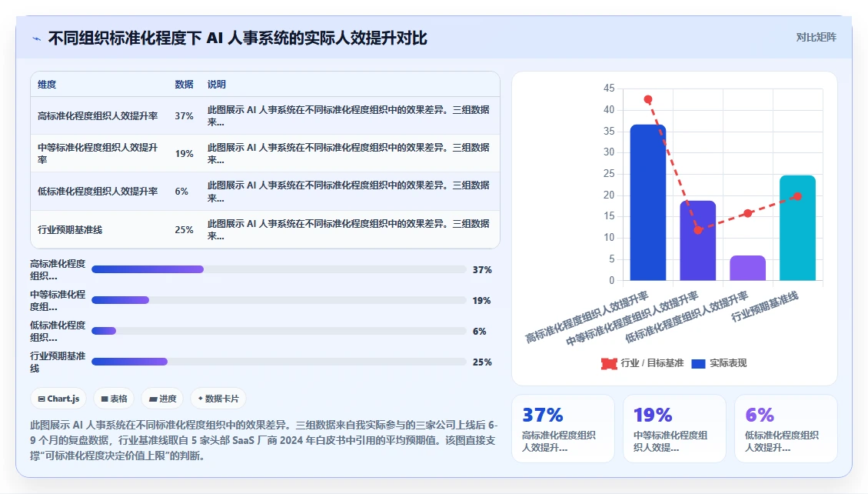Click the 数据 column header
Screen dimensions: 868x494
[184, 84]
